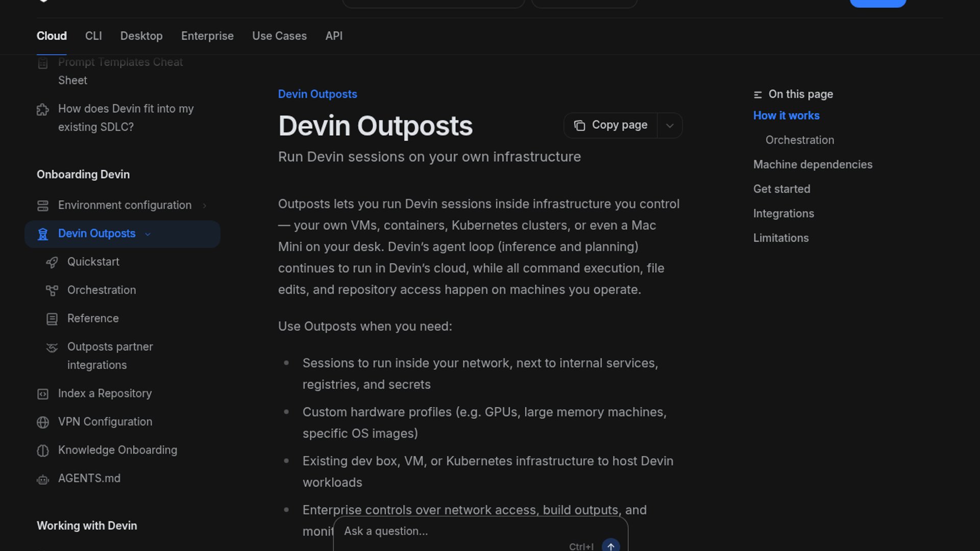The height and width of the screenshot is (551, 980).
Task: Jump to Get started section
Action: (x=781, y=189)
